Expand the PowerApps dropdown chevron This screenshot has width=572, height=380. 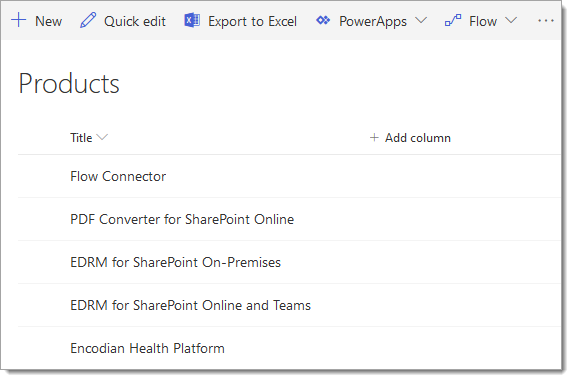tap(421, 20)
